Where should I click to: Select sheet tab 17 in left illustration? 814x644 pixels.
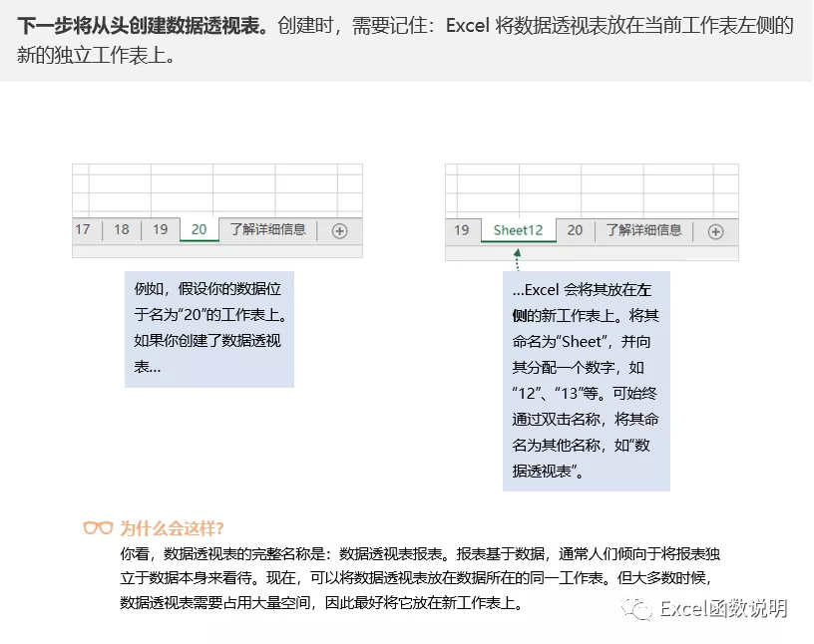(83, 229)
